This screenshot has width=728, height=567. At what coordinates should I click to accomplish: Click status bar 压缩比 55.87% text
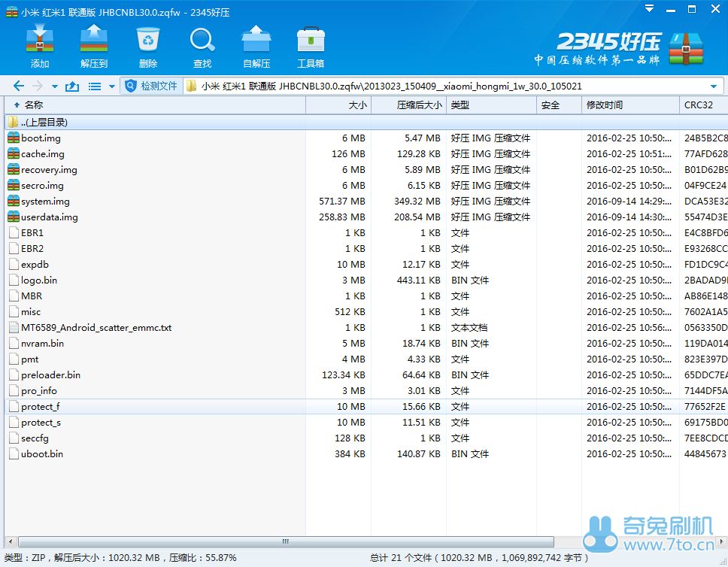click(203, 557)
